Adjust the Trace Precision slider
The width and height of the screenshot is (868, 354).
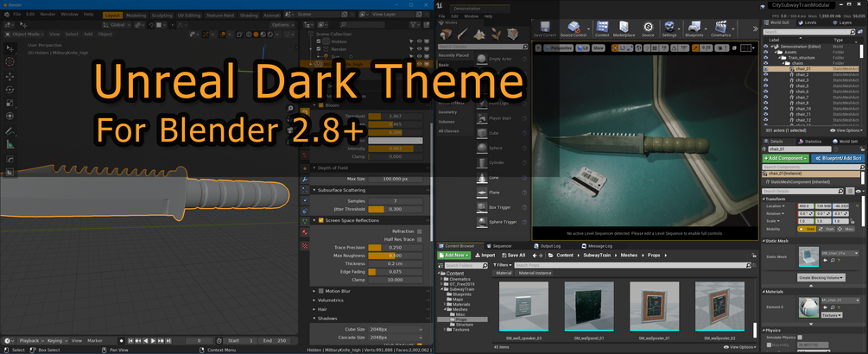[x=396, y=247]
